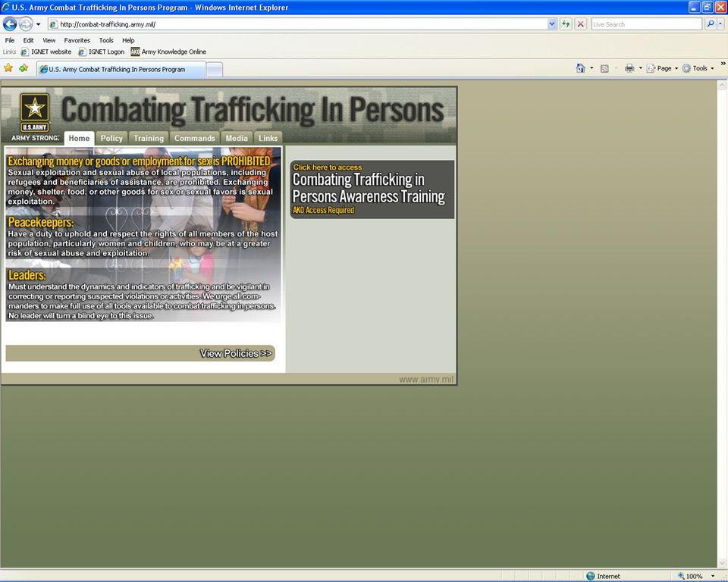Click the View Policies >> button

[x=140, y=353]
